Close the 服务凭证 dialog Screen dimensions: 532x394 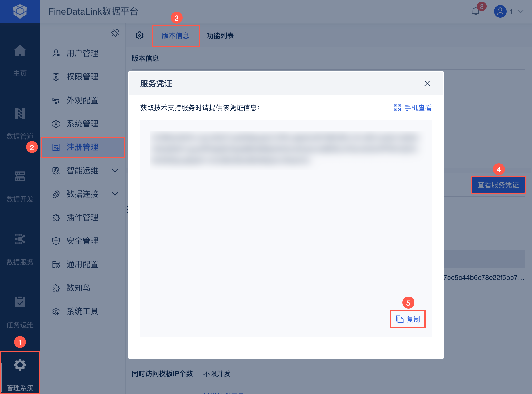click(427, 83)
